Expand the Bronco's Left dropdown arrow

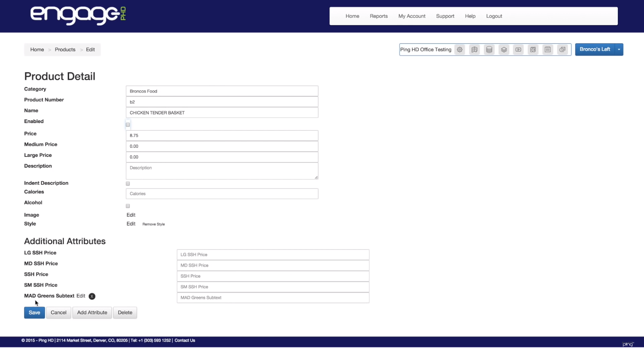tap(619, 50)
